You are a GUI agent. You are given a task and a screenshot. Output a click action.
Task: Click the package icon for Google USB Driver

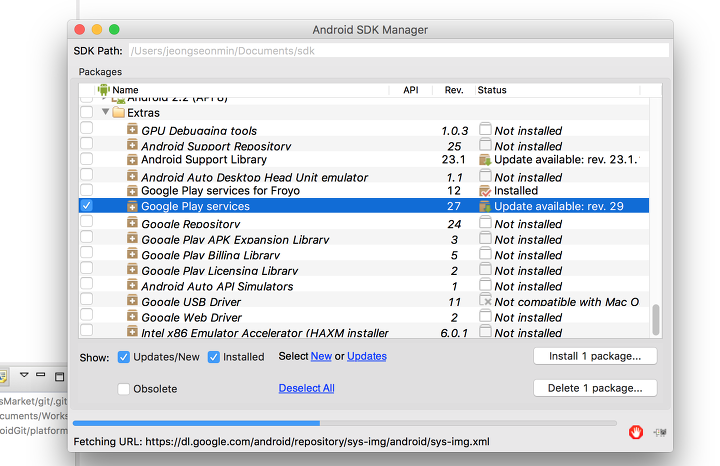click(x=132, y=301)
